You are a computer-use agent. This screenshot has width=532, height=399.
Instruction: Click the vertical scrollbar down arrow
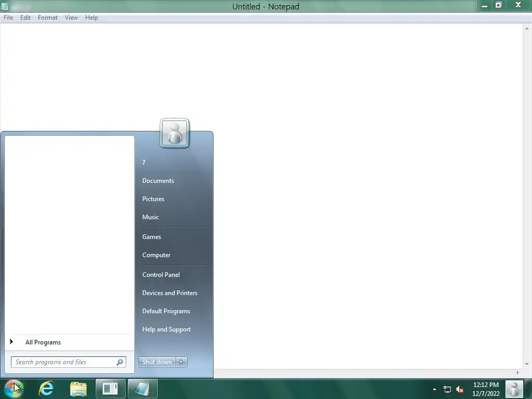click(x=527, y=364)
